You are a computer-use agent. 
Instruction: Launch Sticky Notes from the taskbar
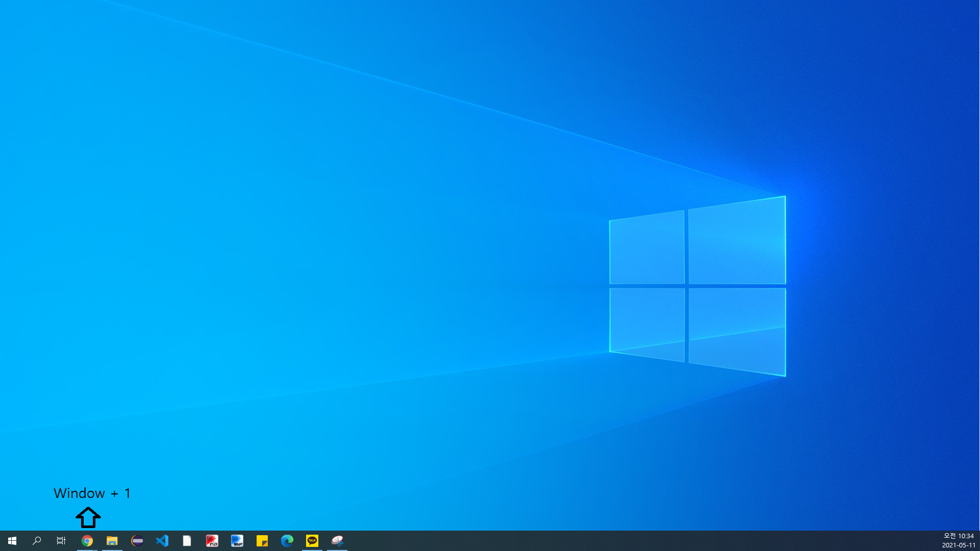pos(262,541)
